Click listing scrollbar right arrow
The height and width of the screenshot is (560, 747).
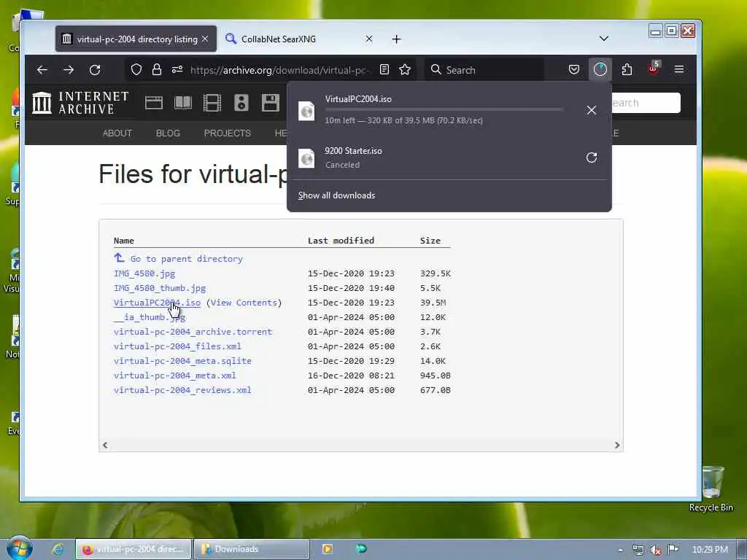[x=617, y=445]
